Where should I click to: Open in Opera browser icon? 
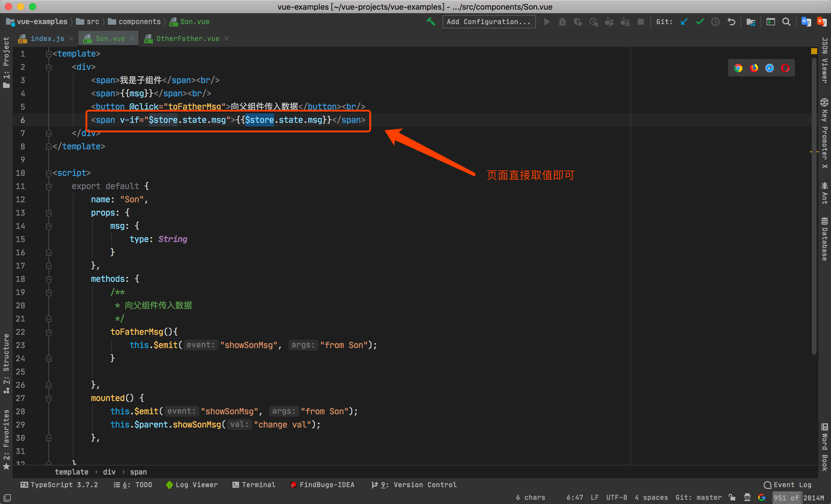785,68
